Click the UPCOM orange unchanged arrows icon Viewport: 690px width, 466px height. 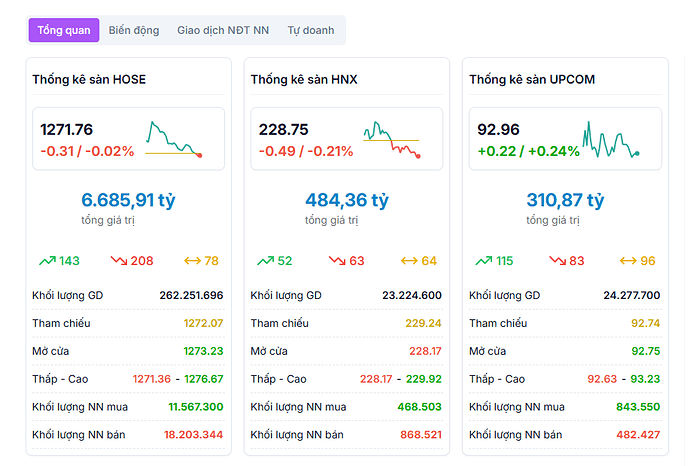click(x=628, y=261)
